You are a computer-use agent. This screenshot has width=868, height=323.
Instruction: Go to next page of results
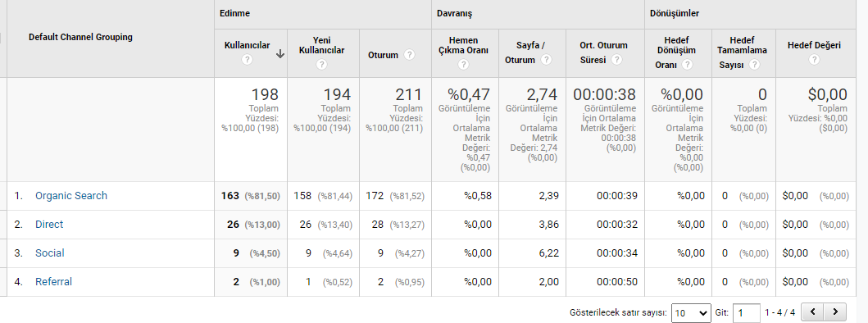point(835,312)
